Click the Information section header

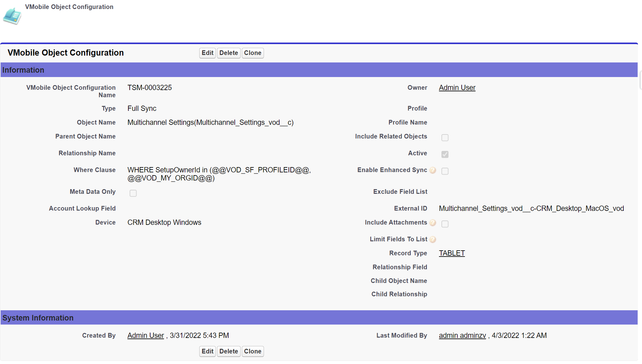click(x=23, y=70)
